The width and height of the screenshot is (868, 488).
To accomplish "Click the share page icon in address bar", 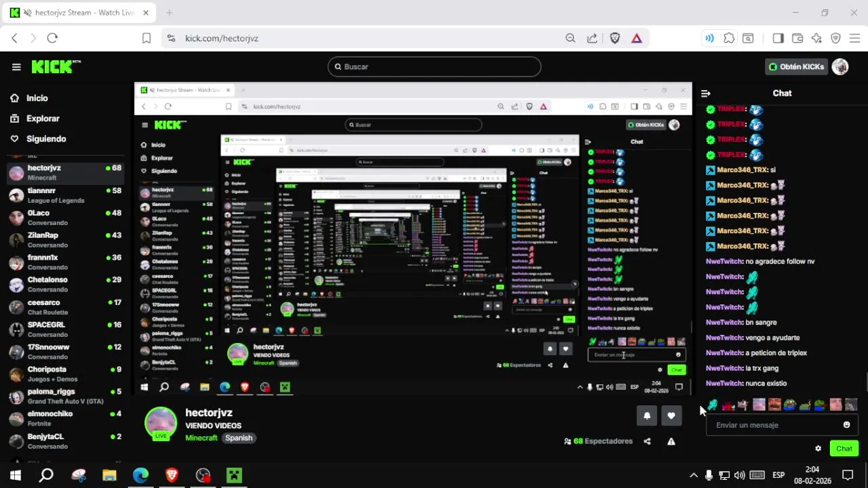I will 592,39.
